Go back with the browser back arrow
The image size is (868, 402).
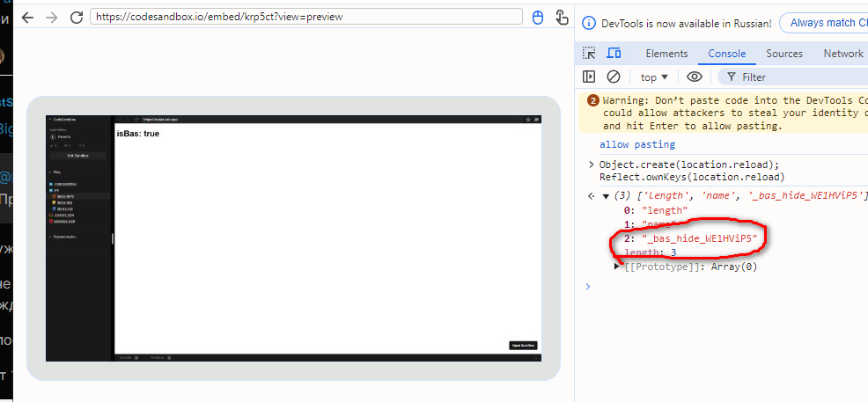[27, 18]
